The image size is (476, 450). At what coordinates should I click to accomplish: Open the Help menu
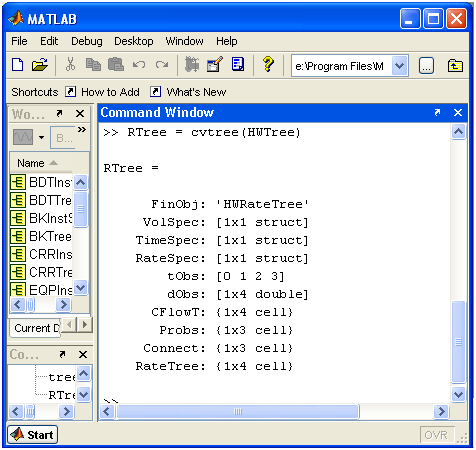click(227, 41)
